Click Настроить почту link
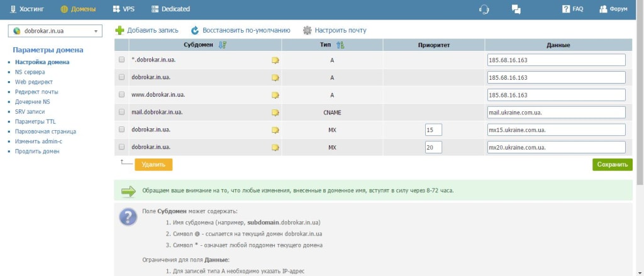This screenshot has height=276, width=644. 340,30
